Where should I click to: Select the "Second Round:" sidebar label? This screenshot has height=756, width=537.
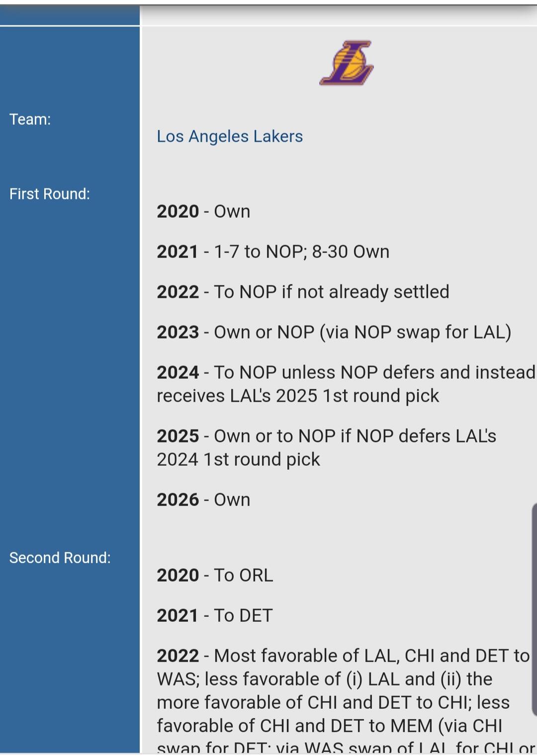pyautogui.click(x=60, y=558)
